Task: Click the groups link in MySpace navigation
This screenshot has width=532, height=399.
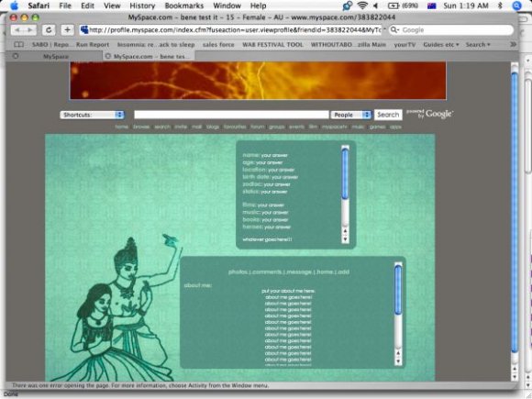Action: click(276, 127)
